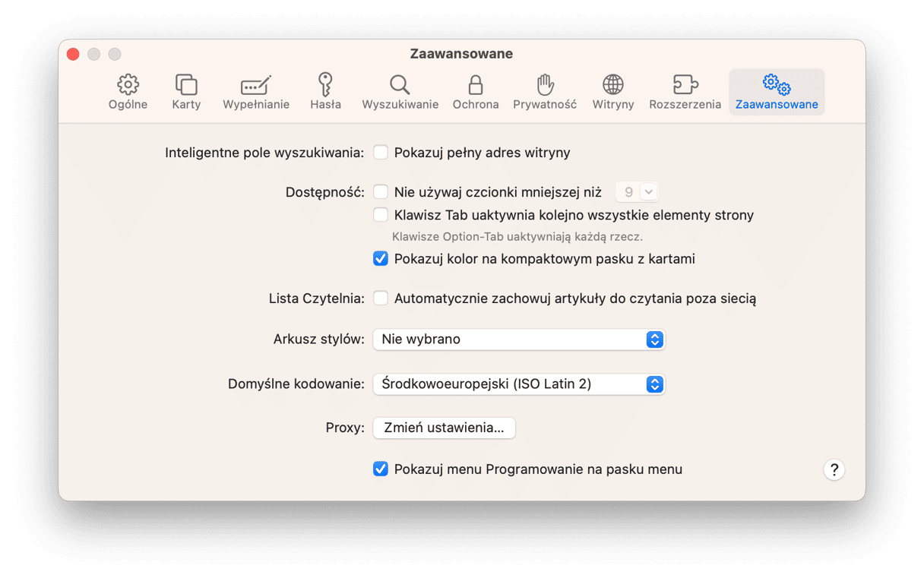Expand the Domyślne kodowanie dropdown
This screenshot has width=924, height=578.
[x=519, y=384]
